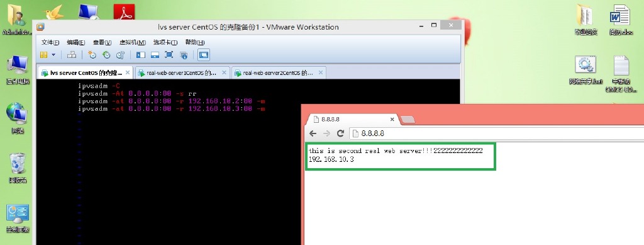Enter full screen mode icon
The height and width of the screenshot is (245, 644).
click(169, 55)
